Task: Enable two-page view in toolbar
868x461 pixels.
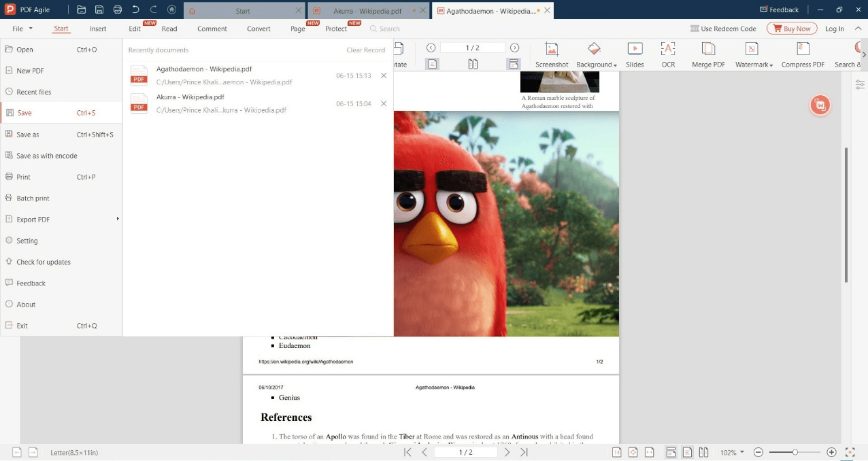Action: (473, 64)
